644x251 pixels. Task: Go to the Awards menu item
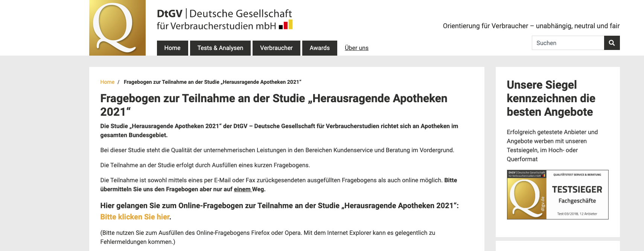click(320, 48)
